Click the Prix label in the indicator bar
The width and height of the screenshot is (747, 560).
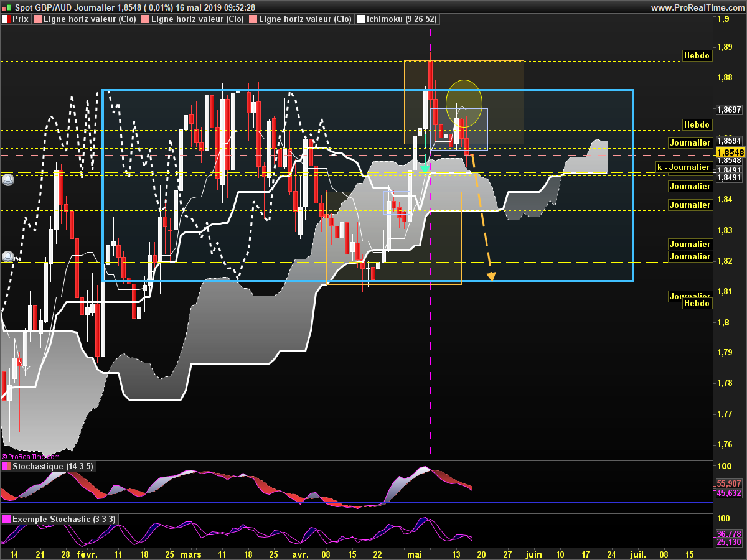click(x=21, y=19)
